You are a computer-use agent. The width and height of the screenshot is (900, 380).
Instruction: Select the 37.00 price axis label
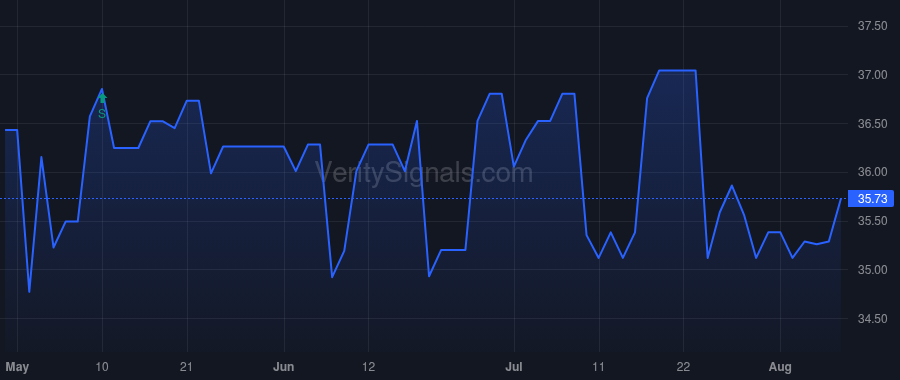872,75
